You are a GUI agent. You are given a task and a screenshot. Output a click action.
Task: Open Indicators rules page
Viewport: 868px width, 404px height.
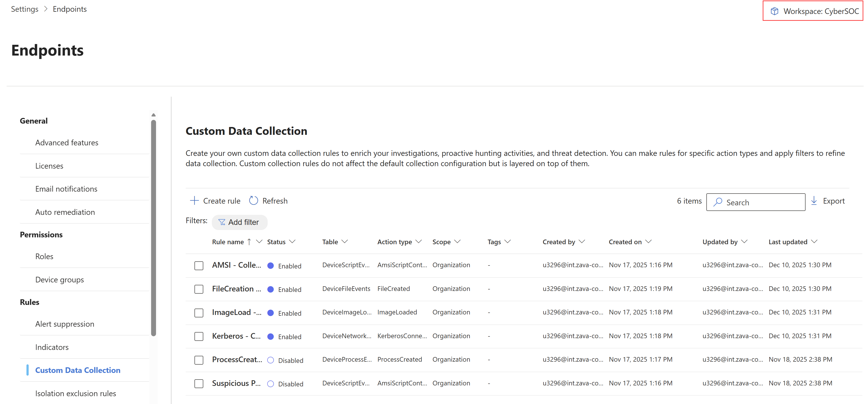click(x=52, y=347)
